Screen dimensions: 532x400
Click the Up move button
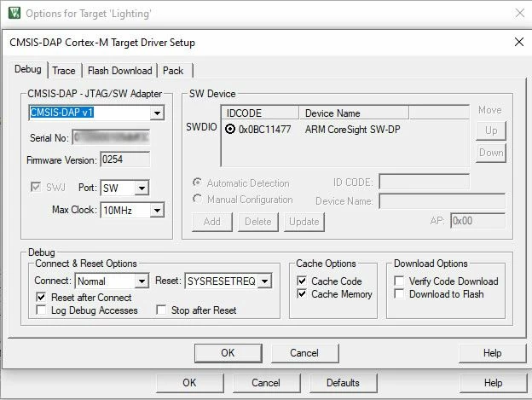tap(491, 130)
